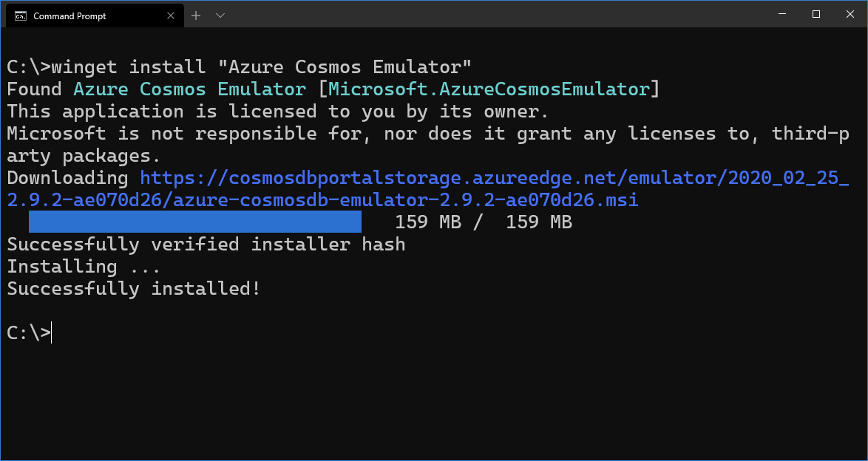Click the blue download progress bar
The height and width of the screenshot is (461, 868).
click(x=195, y=222)
